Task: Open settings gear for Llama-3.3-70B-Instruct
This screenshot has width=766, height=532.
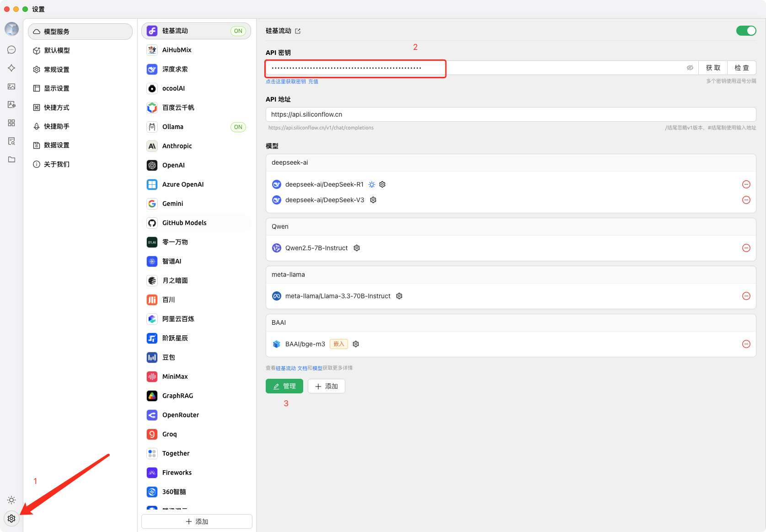Action: [x=399, y=296]
